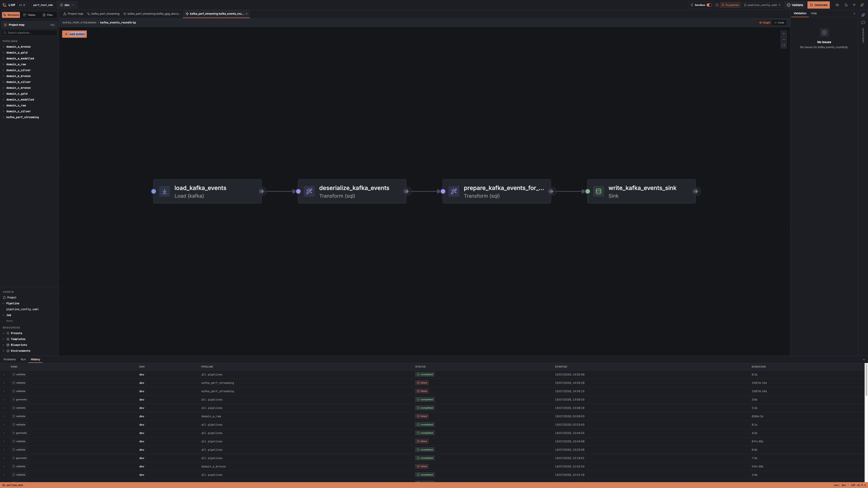
Task: Switch to Code view
Action: coord(779,23)
